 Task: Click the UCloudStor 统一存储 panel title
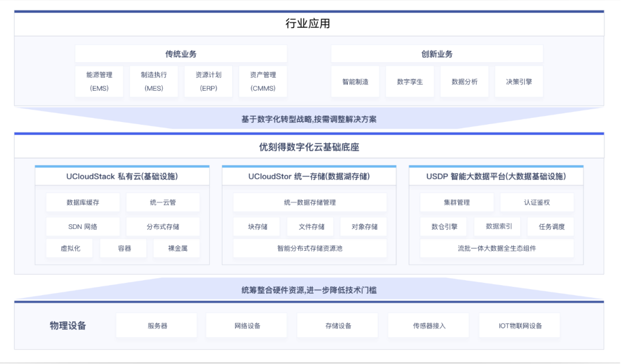click(309, 177)
